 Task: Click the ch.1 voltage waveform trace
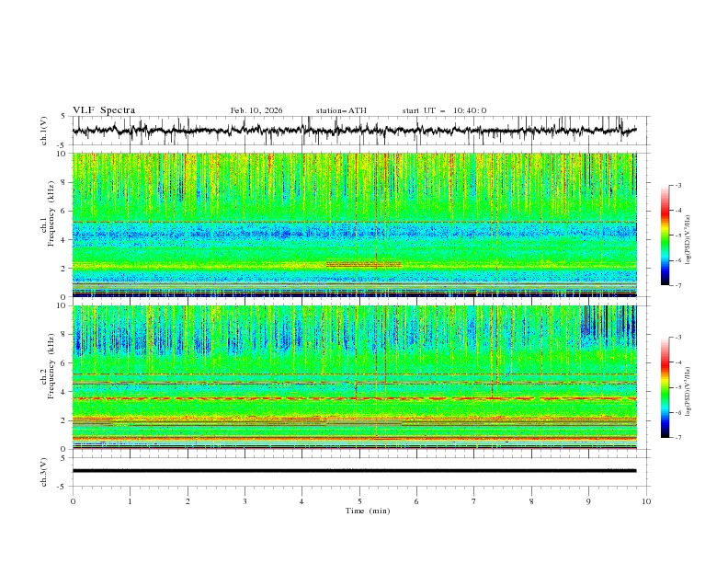354,131
